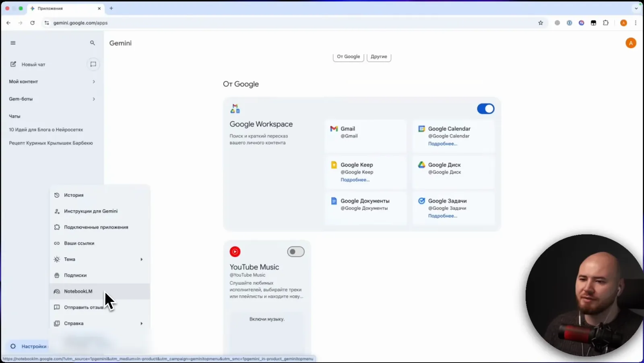Click the Gemini title text
This screenshot has width=644, height=363.
[120, 43]
